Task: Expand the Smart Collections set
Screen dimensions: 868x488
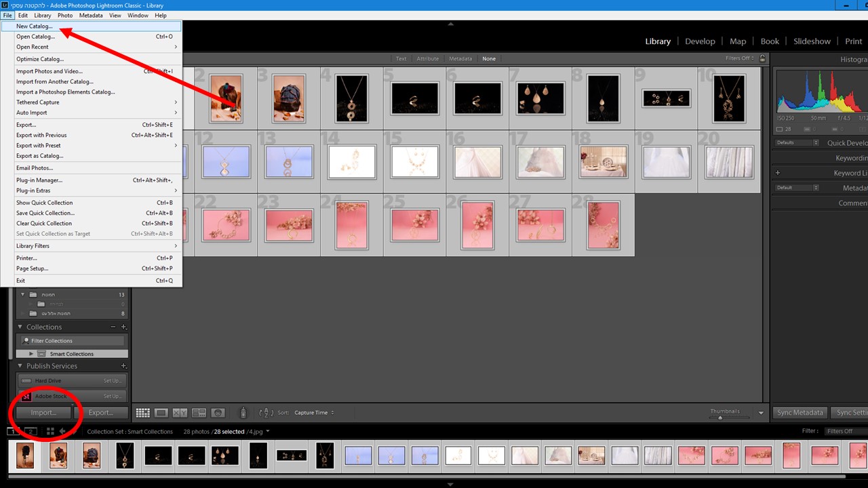Action: tap(31, 354)
